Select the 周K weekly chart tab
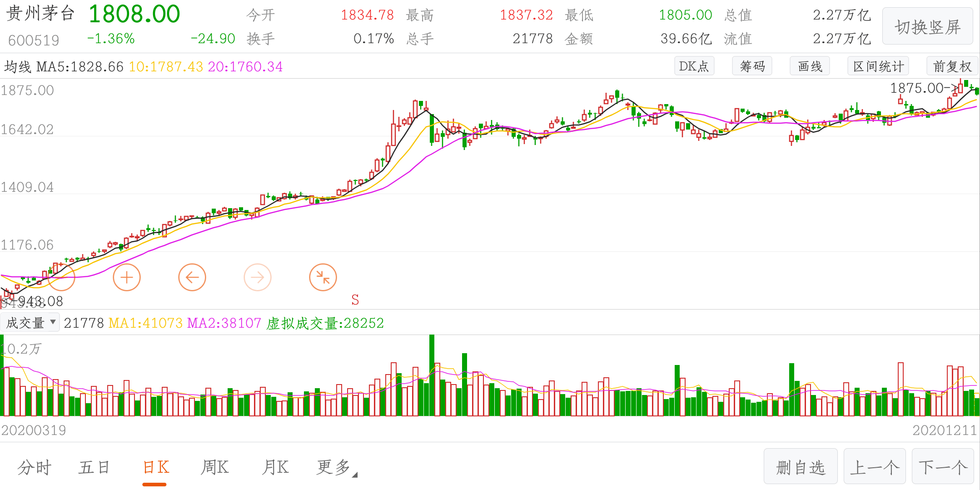 [x=214, y=467]
